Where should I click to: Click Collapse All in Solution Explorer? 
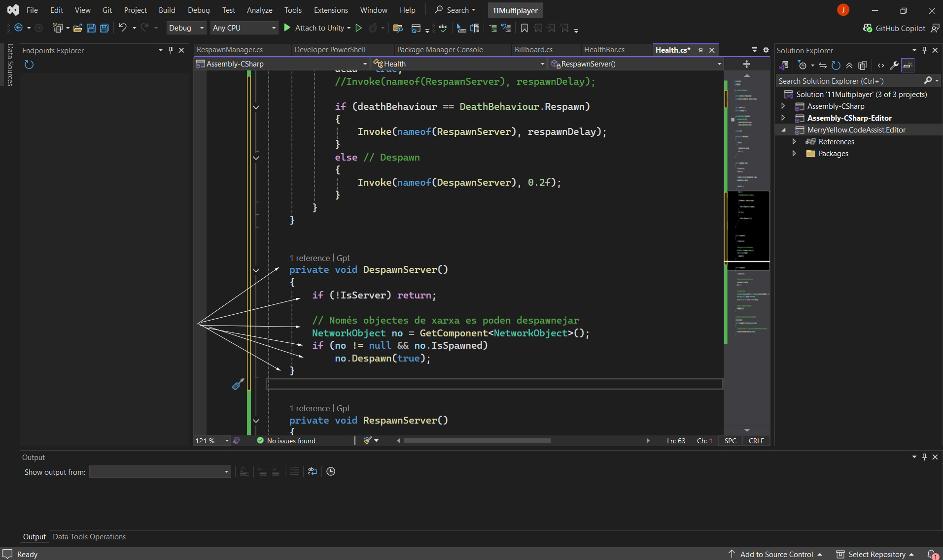tap(849, 66)
